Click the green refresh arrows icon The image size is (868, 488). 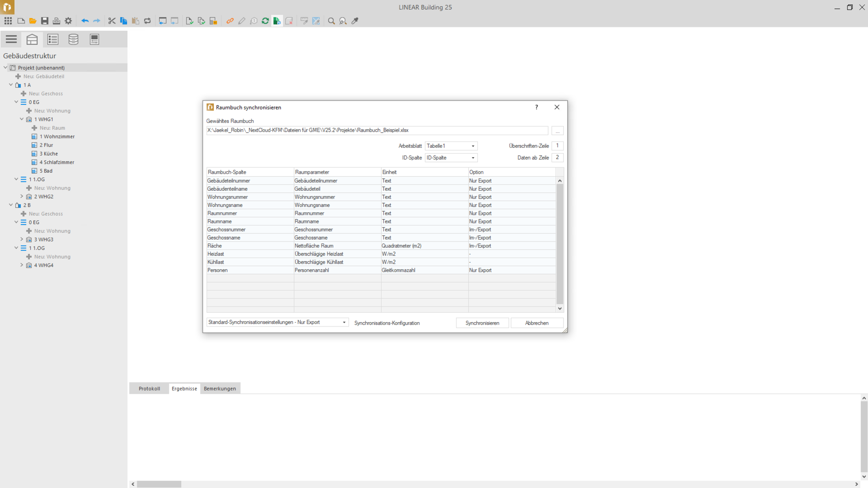click(265, 21)
